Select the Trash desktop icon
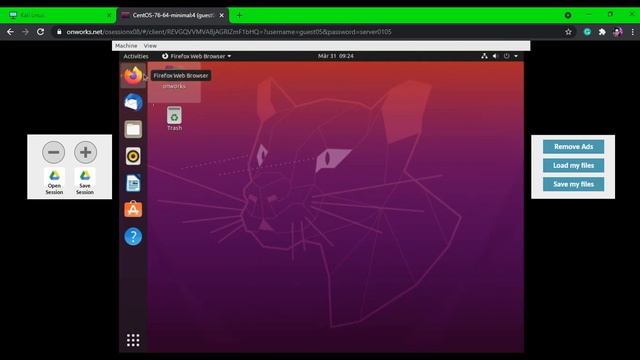Viewport: 640px width, 360px height. [174, 119]
